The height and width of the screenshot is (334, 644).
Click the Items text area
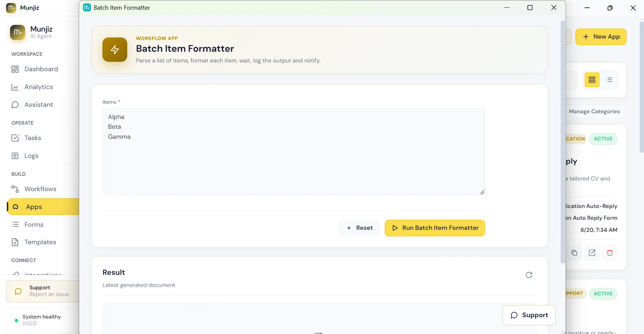point(293,152)
